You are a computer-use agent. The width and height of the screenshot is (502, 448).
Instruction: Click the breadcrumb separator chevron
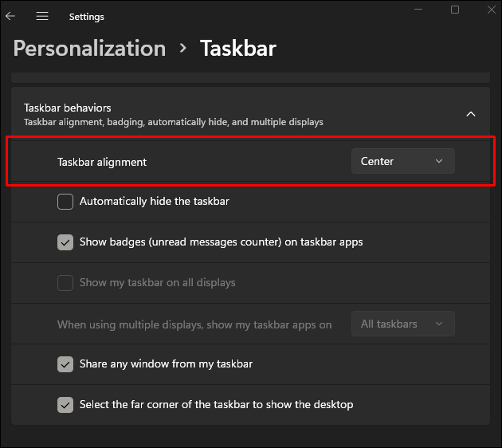click(183, 48)
